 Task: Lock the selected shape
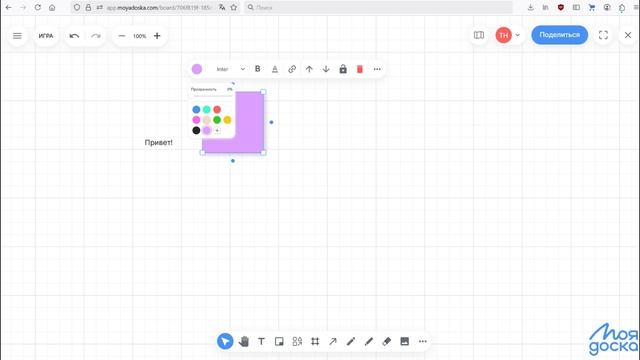[x=343, y=69]
